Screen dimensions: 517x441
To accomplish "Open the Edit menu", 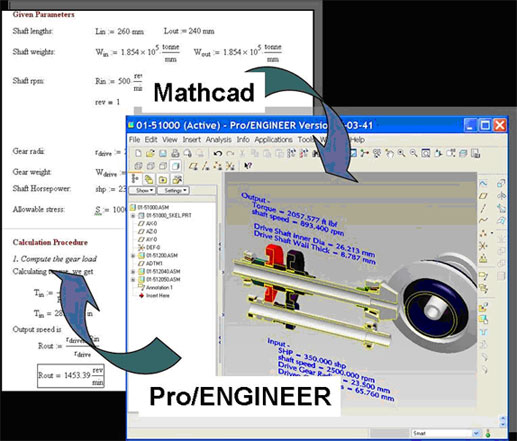I will pyautogui.click(x=151, y=139).
